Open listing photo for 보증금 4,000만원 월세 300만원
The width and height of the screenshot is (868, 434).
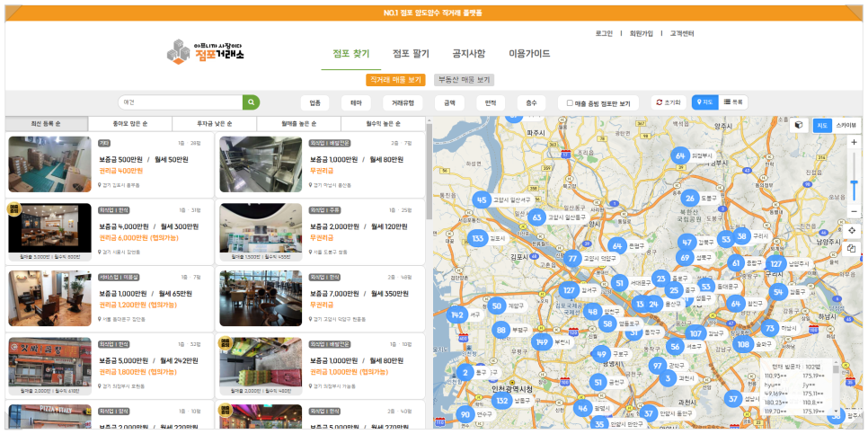[x=49, y=228]
